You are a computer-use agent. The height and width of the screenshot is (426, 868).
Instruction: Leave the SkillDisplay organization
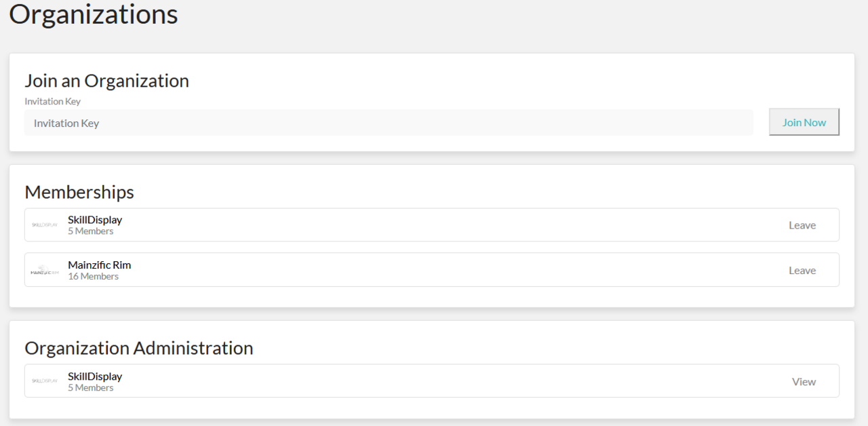pos(802,225)
